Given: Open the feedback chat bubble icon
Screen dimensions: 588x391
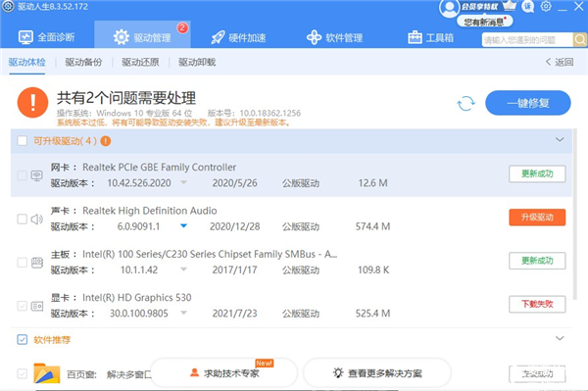Looking at the screenshot, I should tap(528, 7).
